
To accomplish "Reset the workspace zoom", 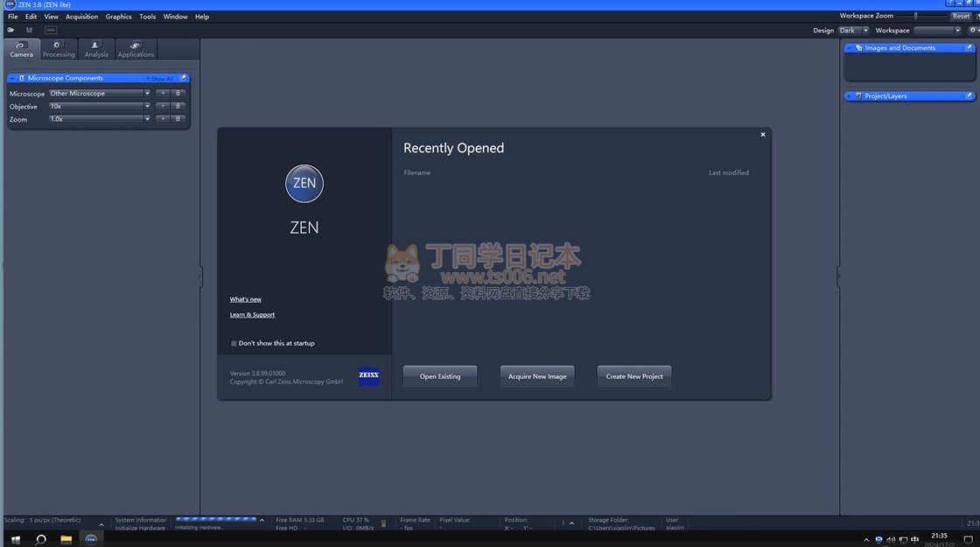I will [x=962, y=17].
